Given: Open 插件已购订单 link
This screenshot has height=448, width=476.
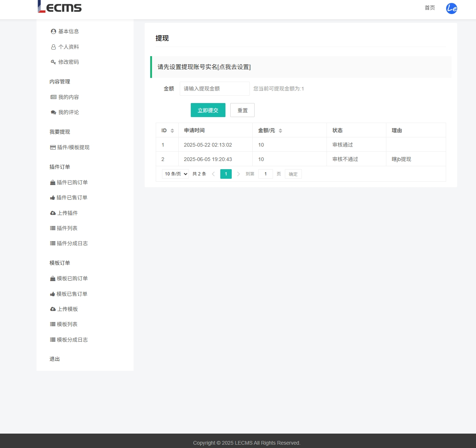Looking at the screenshot, I should coord(72,182).
